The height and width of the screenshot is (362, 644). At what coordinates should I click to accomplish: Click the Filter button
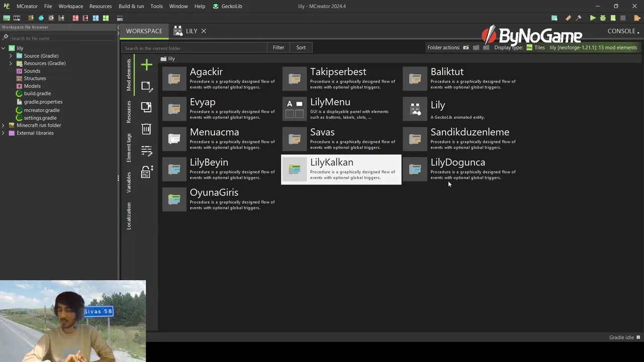(278, 47)
